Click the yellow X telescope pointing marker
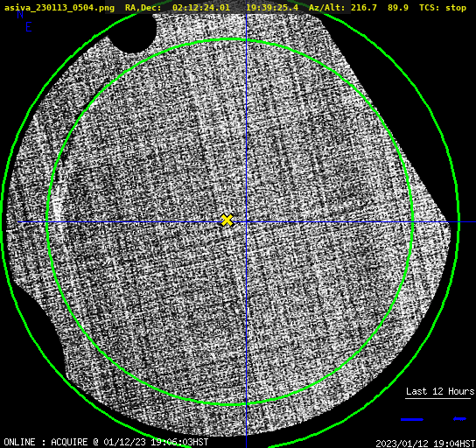This screenshot has height=448, width=476. pos(227,220)
